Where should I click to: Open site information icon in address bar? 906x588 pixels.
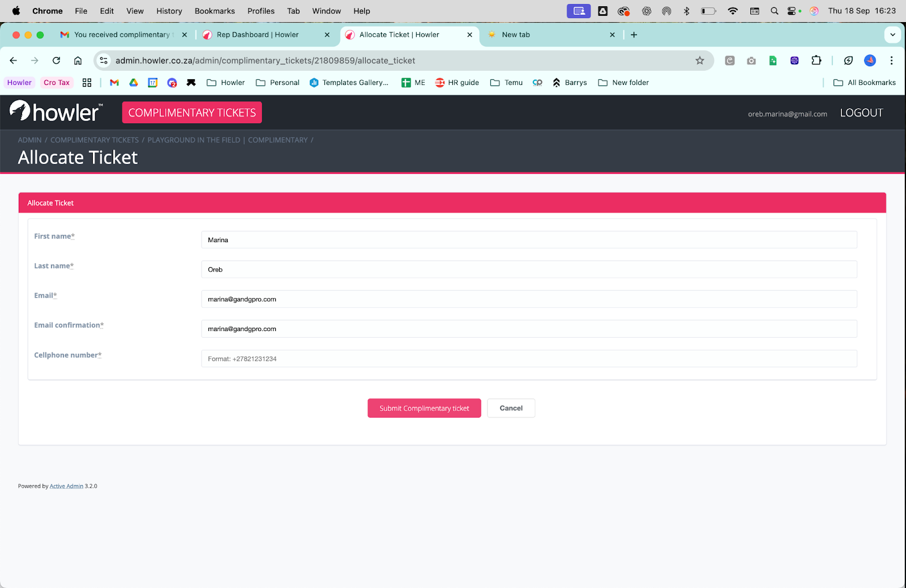[x=103, y=61]
